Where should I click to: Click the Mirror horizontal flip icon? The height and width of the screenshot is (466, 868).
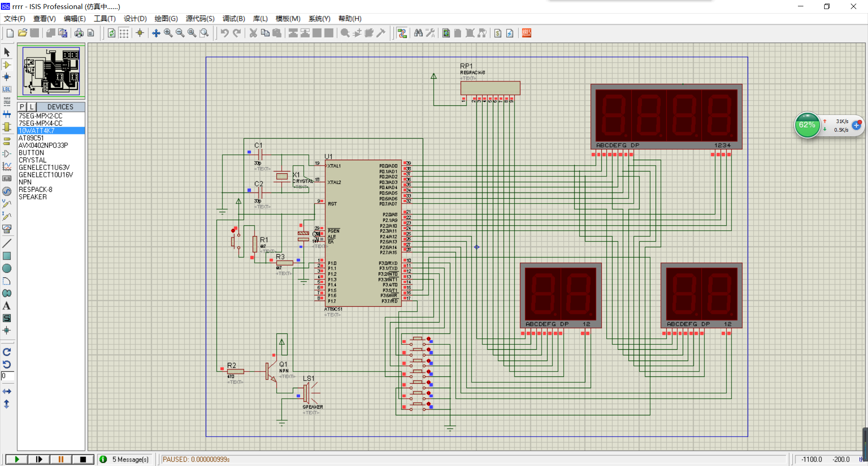pyautogui.click(x=7, y=391)
